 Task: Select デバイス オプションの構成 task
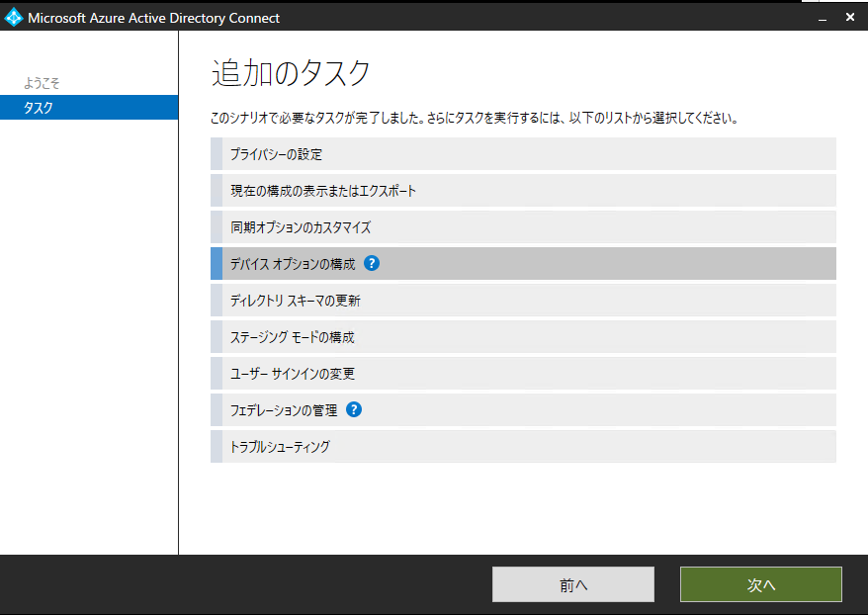[523, 263]
